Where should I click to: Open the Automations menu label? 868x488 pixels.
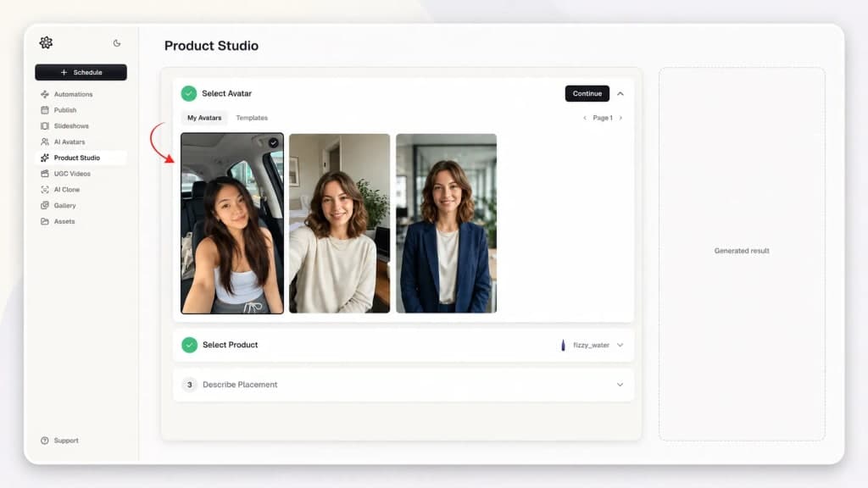(73, 94)
